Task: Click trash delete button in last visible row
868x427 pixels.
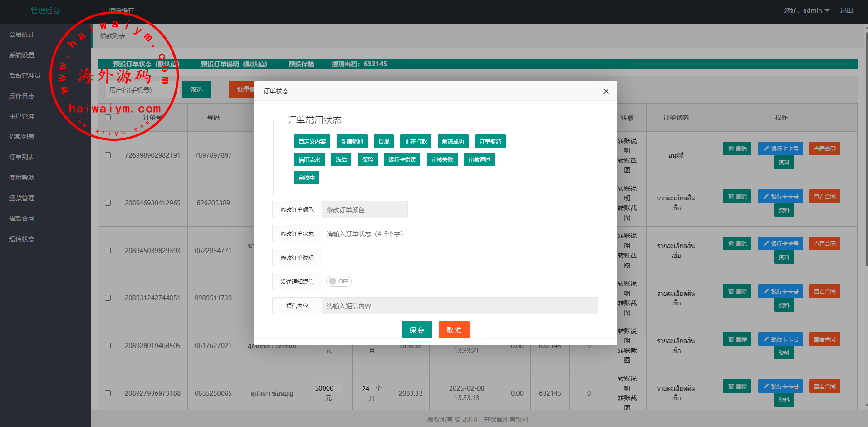Action: tap(737, 387)
